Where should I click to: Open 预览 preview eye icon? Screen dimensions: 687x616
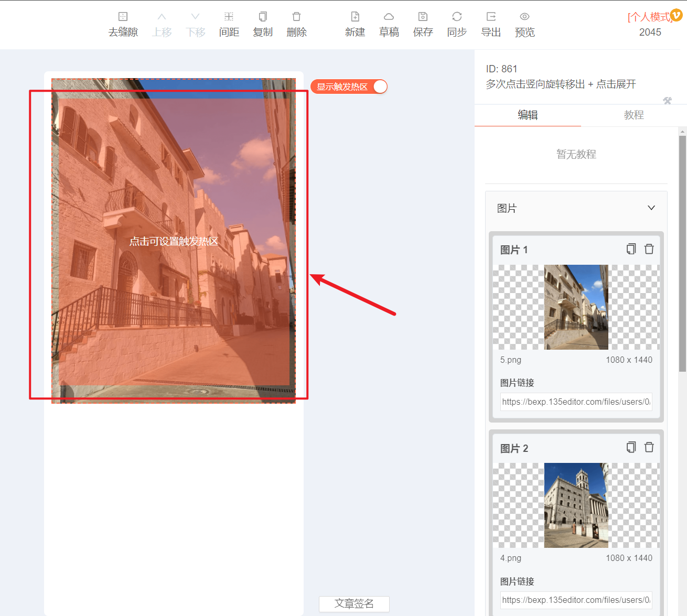tap(524, 17)
